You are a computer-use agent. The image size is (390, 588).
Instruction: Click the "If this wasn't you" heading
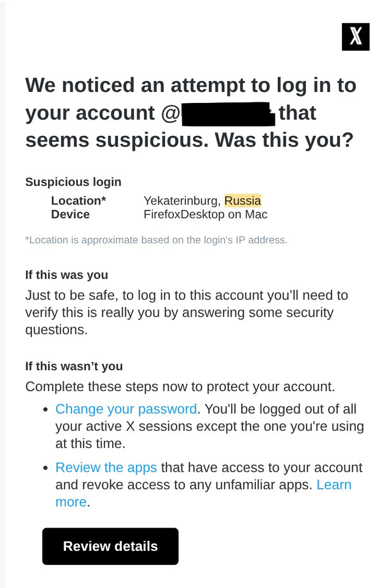tap(74, 366)
